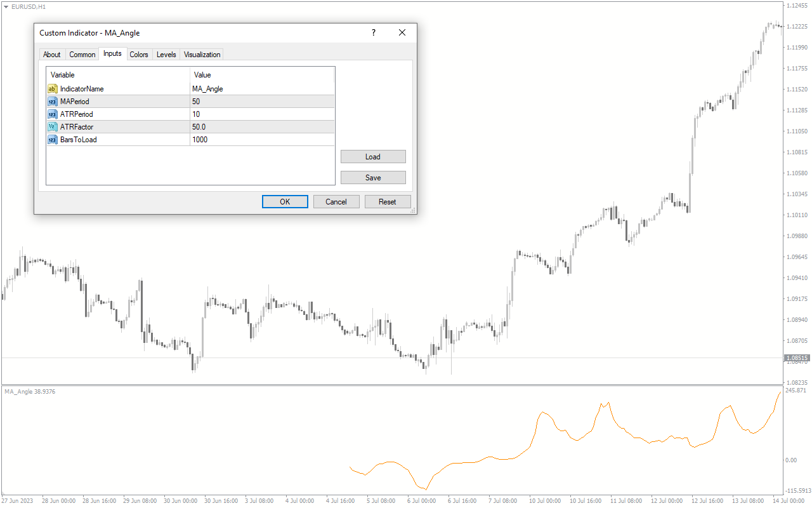Screen dimensions: 812x508
Task: Close the MA_Angle dialog
Action: [402, 33]
